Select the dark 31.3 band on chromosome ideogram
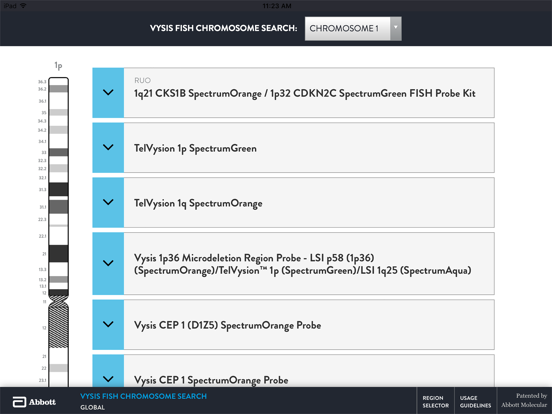 tap(58, 189)
